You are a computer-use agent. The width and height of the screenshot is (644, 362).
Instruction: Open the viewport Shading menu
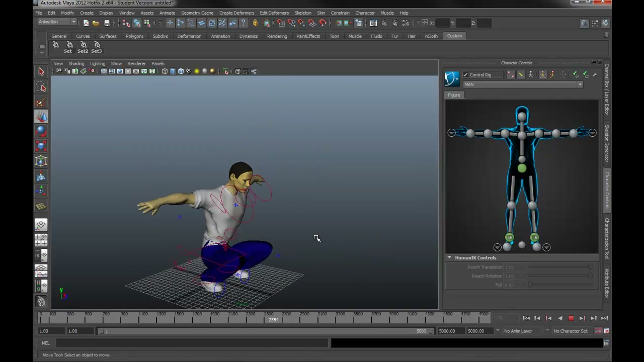click(x=76, y=64)
